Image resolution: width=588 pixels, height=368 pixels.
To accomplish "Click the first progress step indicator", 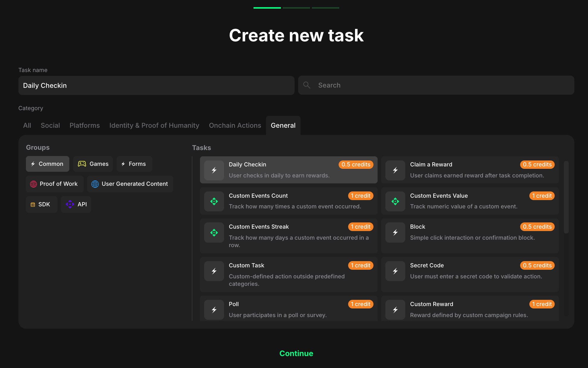I will coord(267,8).
